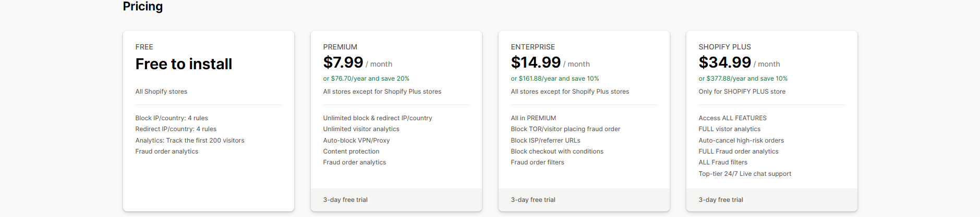Click the Shopify Plus card's 3-day free trial footer
The height and width of the screenshot is (217, 980).
(x=721, y=200)
